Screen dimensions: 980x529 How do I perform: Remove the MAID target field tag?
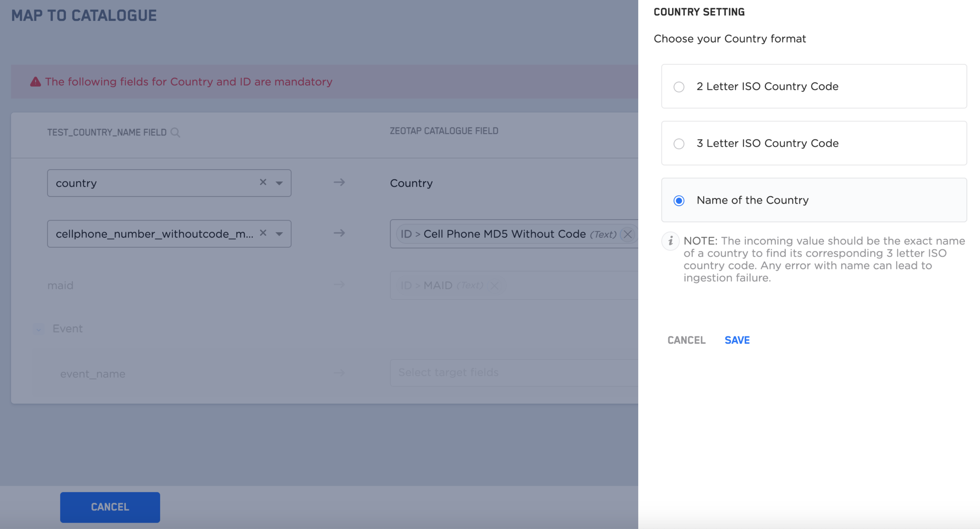click(x=495, y=286)
